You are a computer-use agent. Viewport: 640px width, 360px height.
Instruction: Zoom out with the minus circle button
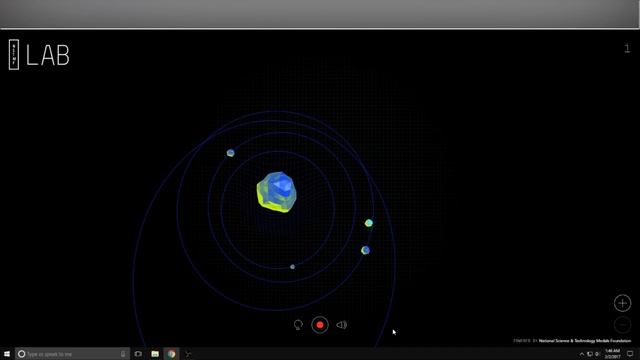(622, 325)
